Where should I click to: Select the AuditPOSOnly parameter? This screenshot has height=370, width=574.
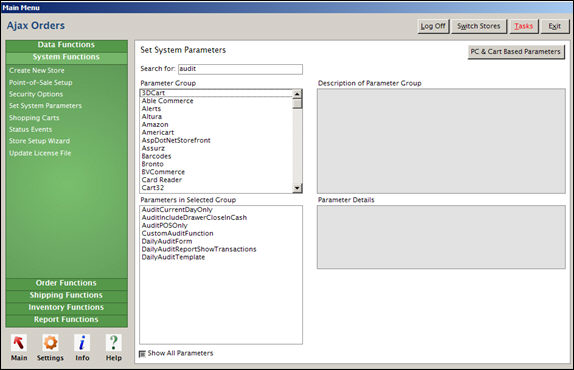221,225
